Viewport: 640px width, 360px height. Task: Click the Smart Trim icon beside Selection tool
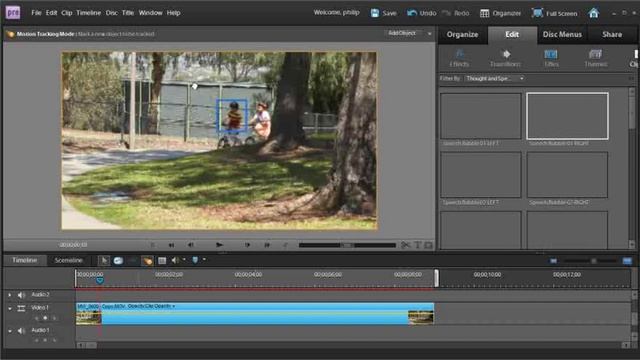point(118,260)
